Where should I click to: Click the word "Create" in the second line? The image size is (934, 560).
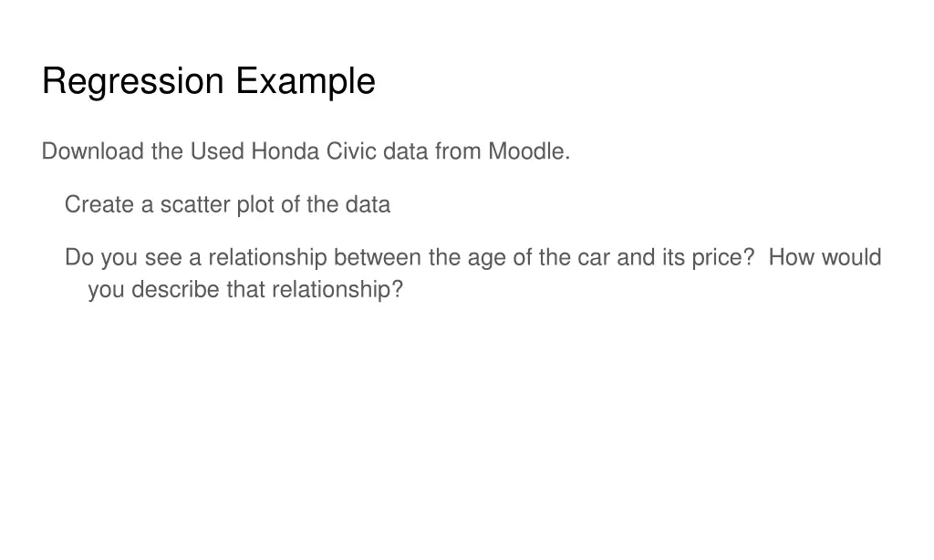point(99,205)
